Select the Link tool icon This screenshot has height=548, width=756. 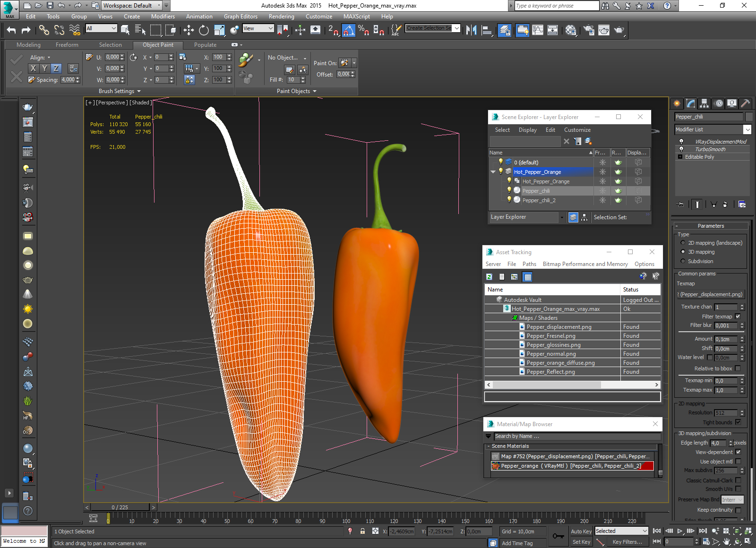(x=44, y=30)
